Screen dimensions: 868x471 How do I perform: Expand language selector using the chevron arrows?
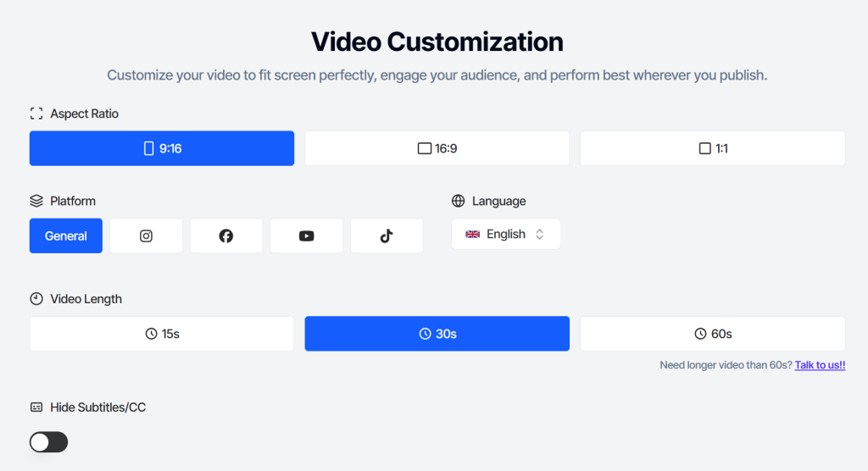point(540,235)
